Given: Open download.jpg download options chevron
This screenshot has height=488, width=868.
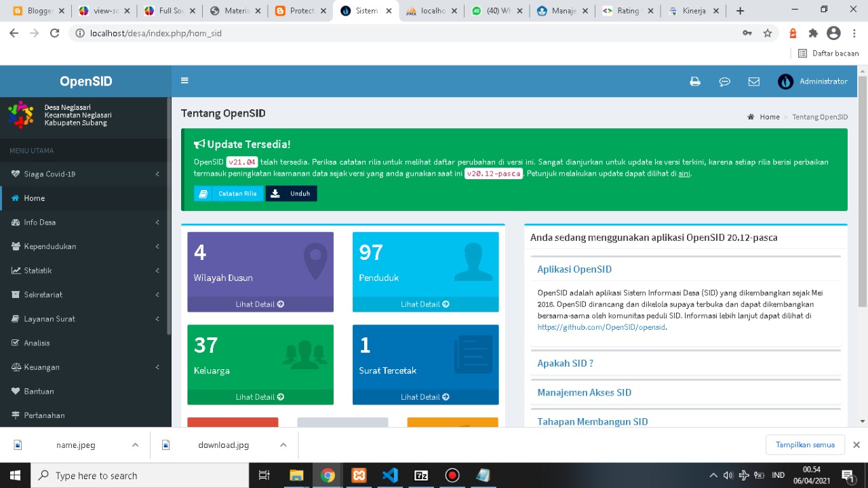Looking at the screenshot, I should (x=283, y=445).
